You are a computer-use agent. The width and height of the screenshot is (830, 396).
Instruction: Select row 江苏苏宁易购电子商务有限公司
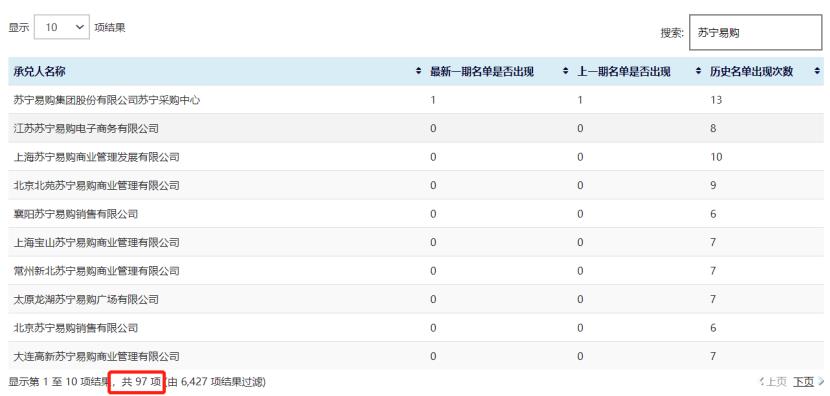pyautogui.click(x=416, y=128)
